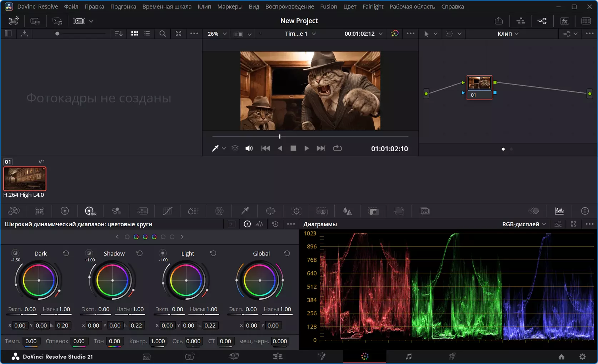Toggle the Lightbox view button

(586, 21)
